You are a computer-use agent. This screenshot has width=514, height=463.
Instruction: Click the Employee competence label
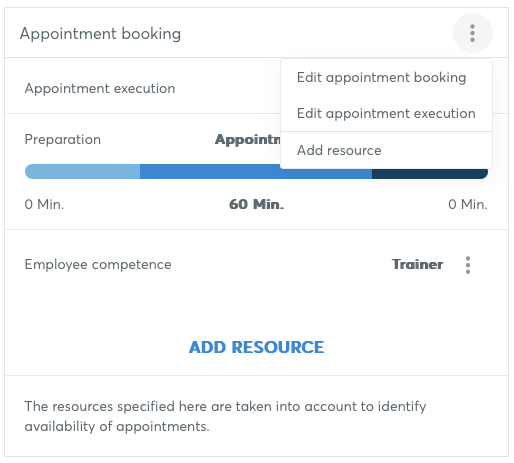pos(98,265)
